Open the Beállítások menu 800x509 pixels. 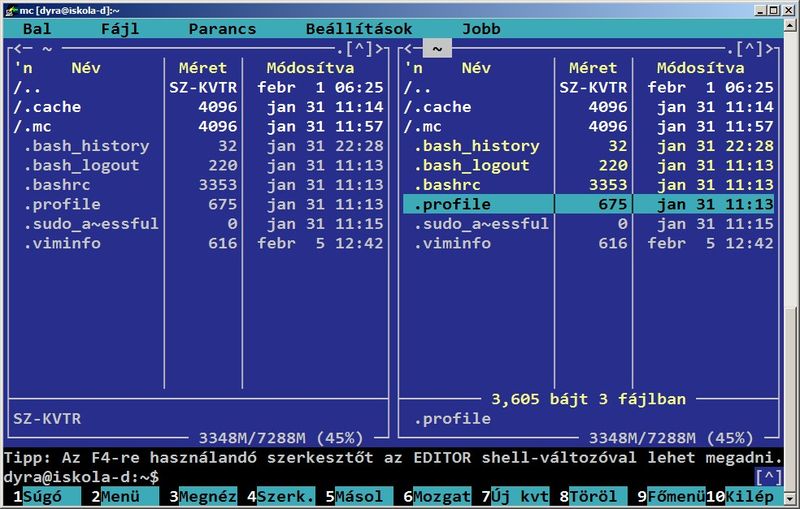pyautogui.click(x=359, y=29)
